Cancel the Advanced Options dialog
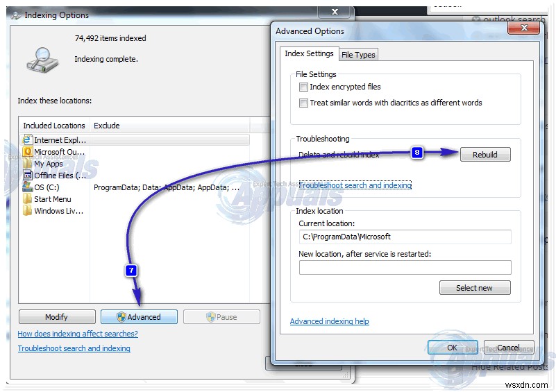Viewport: 556px width, 392px height. pos(509,348)
